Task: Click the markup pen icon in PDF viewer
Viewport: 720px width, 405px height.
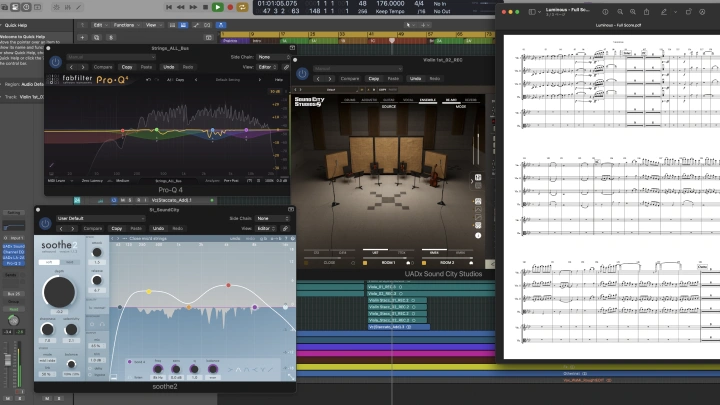Action: pyautogui.click(x=664, y=12)
